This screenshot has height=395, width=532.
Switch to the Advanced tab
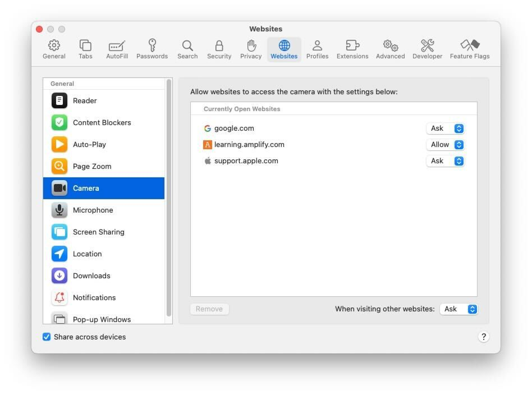390,49
